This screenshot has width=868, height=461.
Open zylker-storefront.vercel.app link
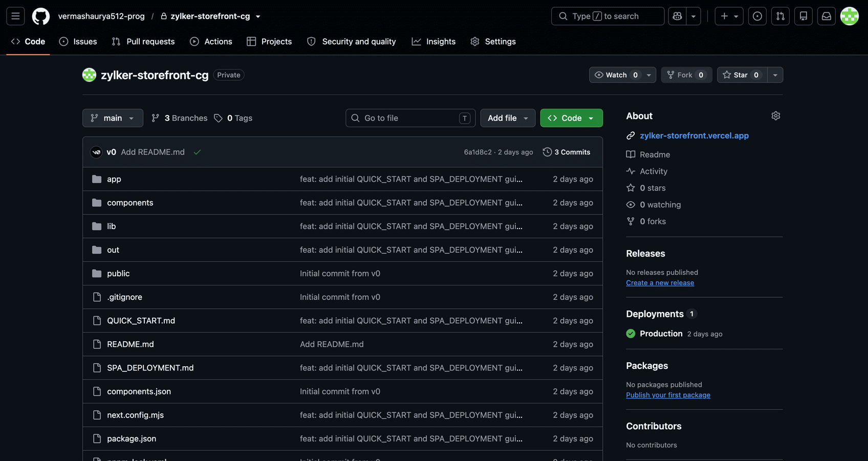694,136
